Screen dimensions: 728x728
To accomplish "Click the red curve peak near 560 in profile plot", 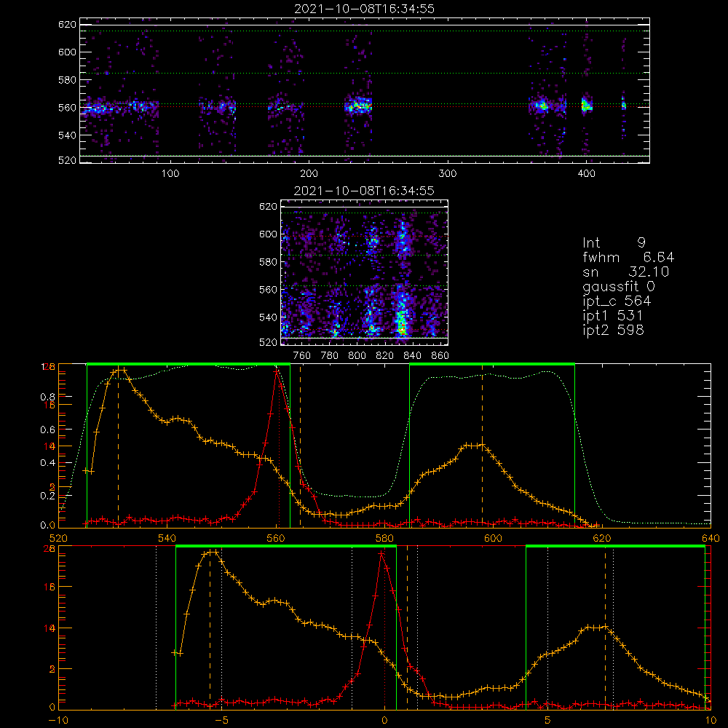I will point(277,371).
